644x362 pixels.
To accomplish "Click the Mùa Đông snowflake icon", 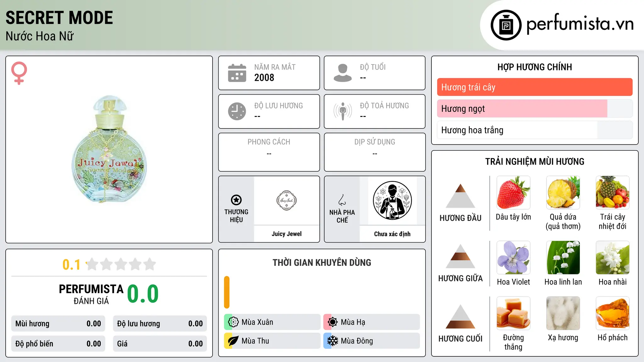I will (x=333, y=341).
